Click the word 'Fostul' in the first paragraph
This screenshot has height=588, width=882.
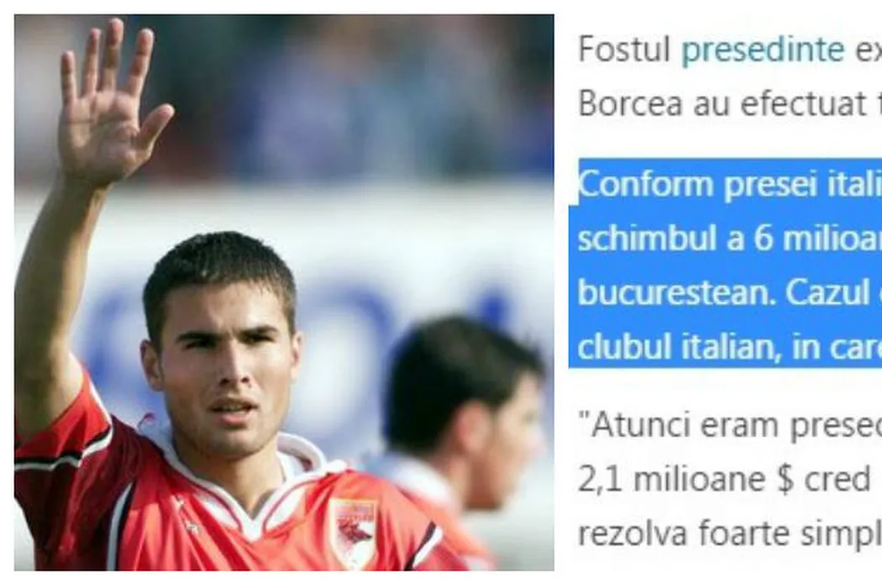click(x=624, y=50)
